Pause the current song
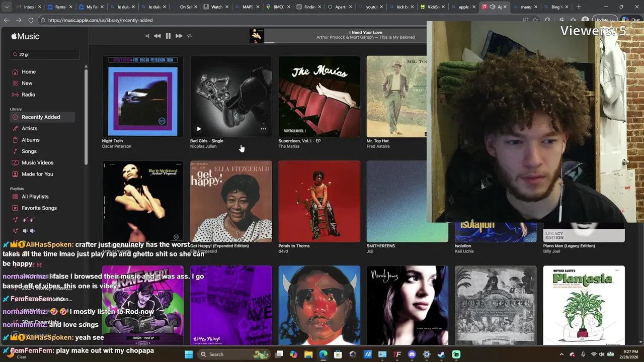Image resolution: width=644 pixels, height=362 pixels. 168,36
